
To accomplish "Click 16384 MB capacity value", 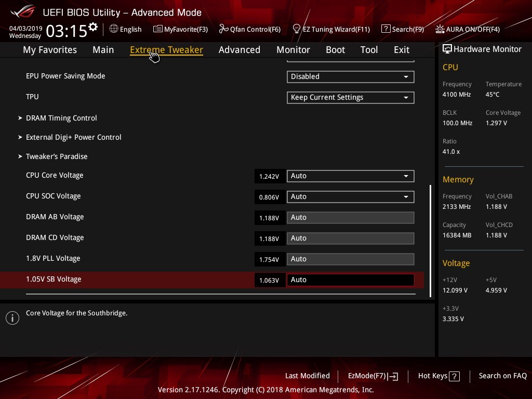I will pyautogui.click(x=457, y=235).
